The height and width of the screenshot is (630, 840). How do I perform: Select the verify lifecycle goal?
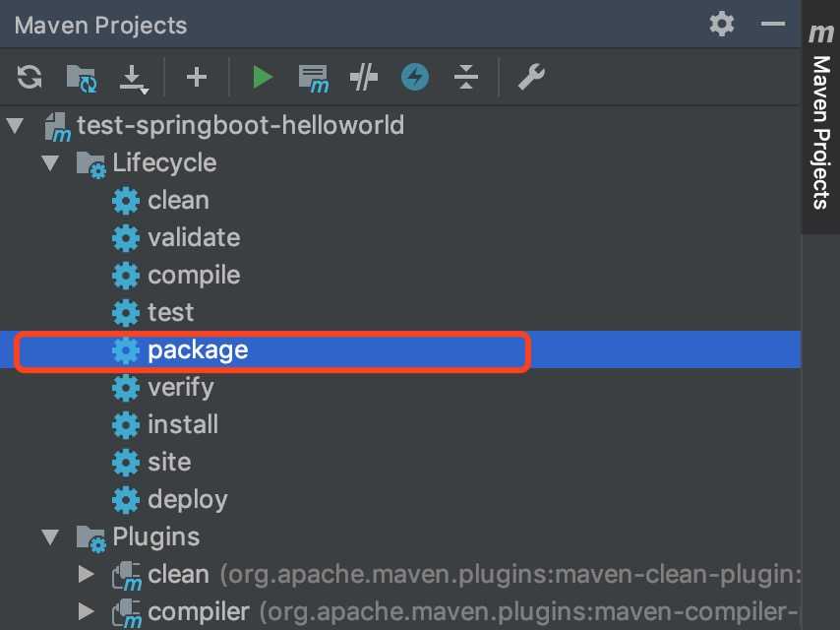(181, 388)
